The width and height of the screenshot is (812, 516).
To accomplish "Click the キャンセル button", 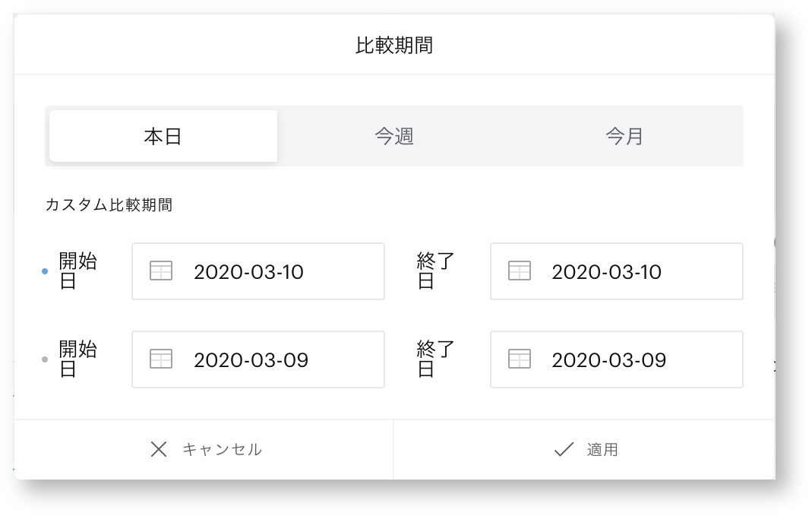I will 204,449.
